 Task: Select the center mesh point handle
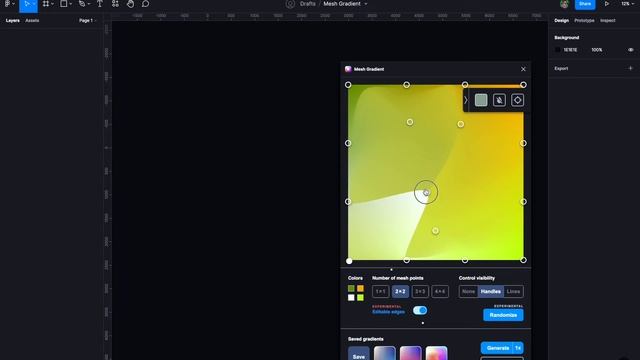426,192
